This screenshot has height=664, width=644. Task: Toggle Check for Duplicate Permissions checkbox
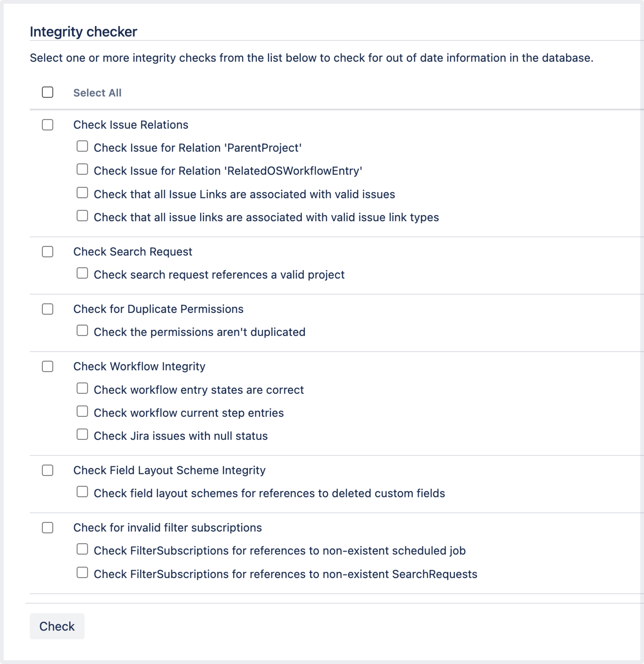tap(47, 309)
